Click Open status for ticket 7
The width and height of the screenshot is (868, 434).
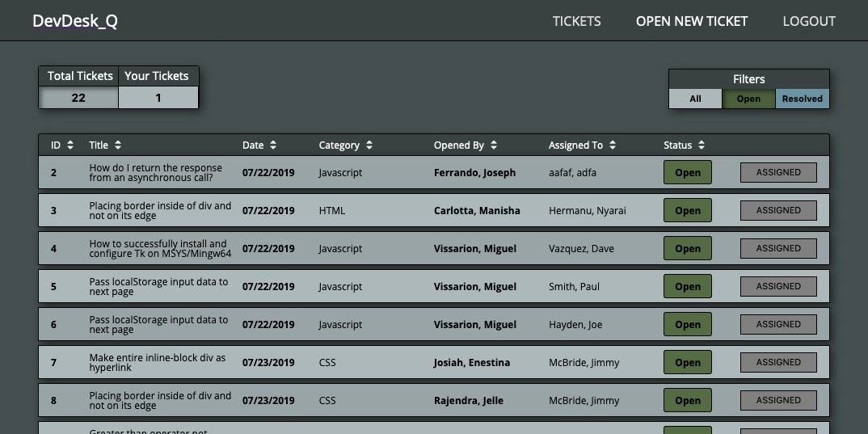click(688, 363)
